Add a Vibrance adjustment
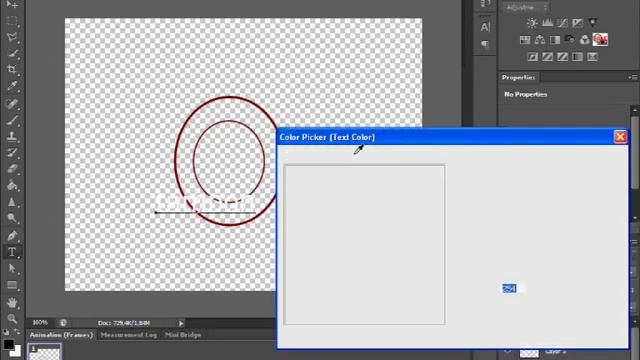Image resolution: width=640 pixels, height=360 pixels. coord(593,23)
